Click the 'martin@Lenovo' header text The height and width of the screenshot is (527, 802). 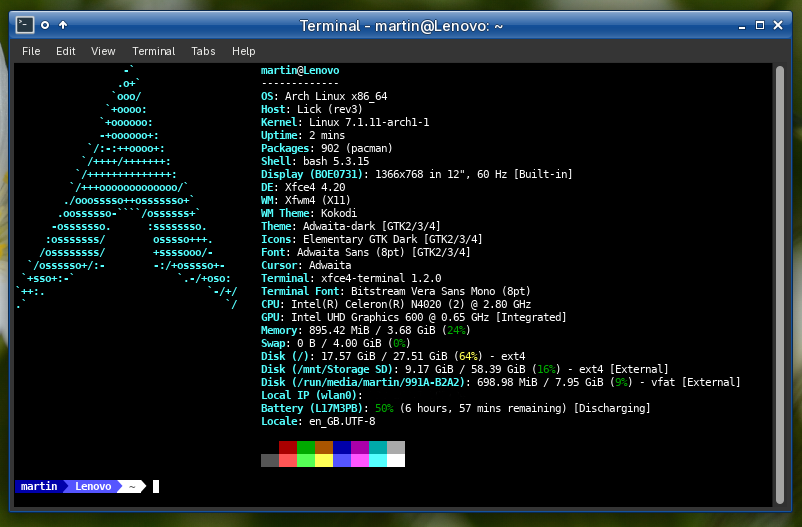pyautogui.click(x=300, y=71)
